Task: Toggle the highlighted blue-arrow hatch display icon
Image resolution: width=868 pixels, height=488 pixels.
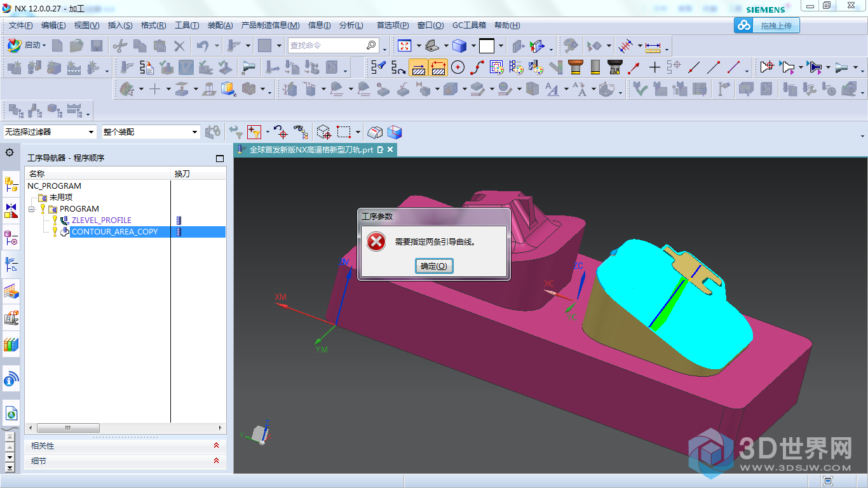Action: tap(418, 67)
